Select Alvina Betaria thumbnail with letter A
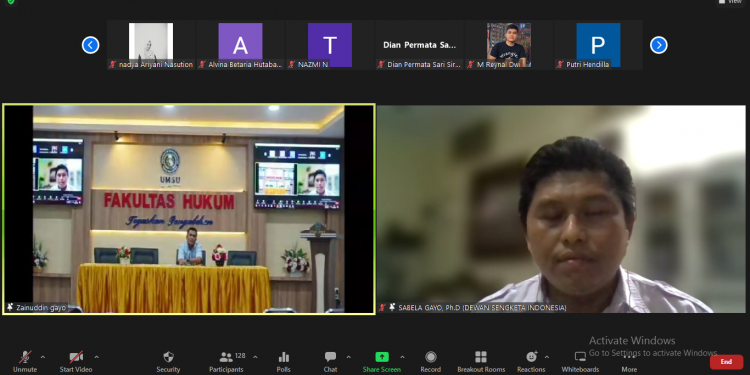Viewport: 750px width, 375px height. coord(241,45)
